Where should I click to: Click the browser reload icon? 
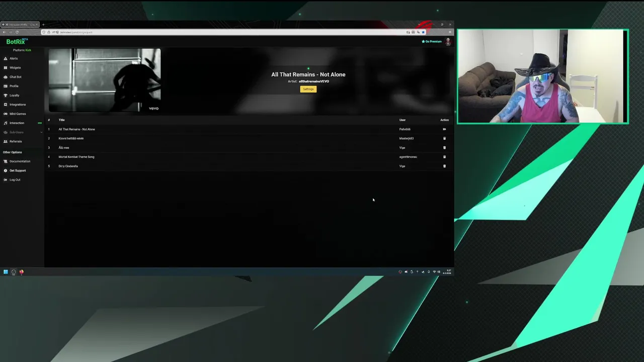[17, 32]
